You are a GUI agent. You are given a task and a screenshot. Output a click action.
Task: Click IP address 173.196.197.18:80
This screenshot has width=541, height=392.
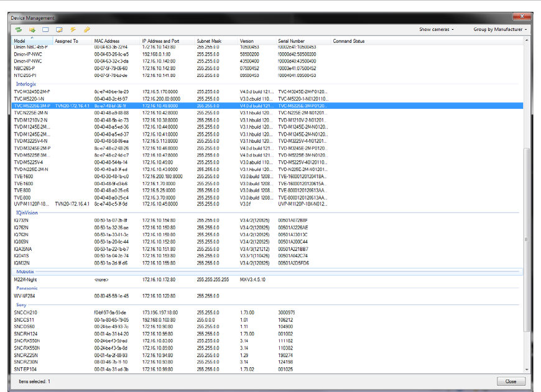[160, 312]
